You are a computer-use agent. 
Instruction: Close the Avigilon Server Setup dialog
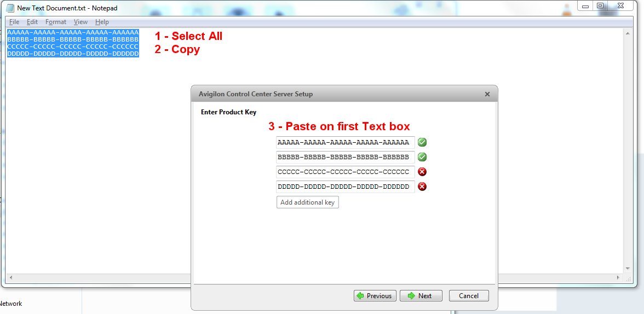(487, 94)
